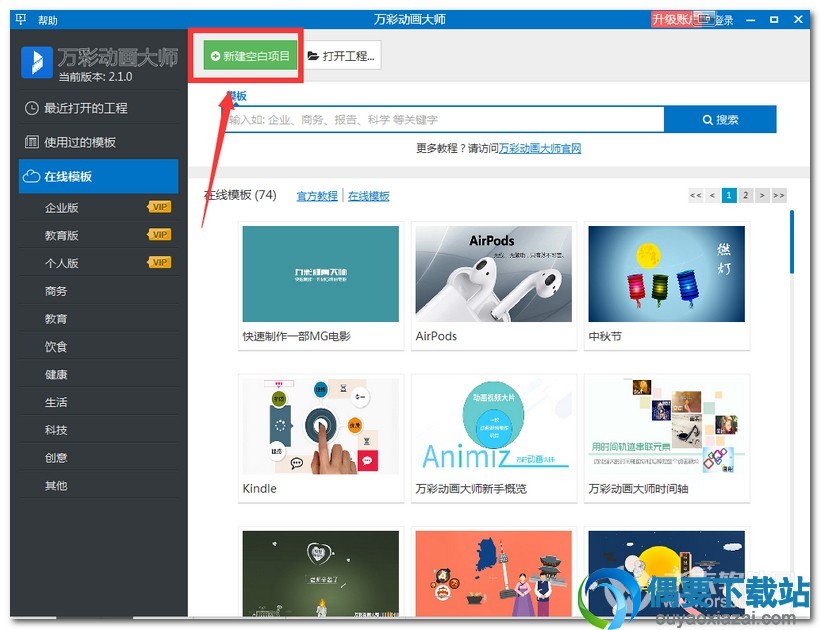Image resolution: width=821 pixels, height=630 pixels.
Task: Click VIP badge next to 企业版
Action: [x=159, y=207]
